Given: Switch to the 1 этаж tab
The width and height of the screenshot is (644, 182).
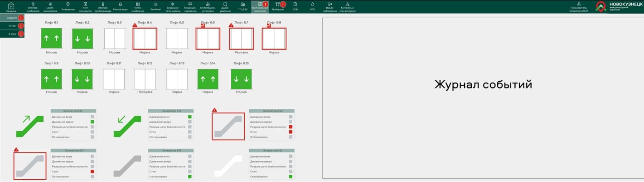Looking at the screenshot, I should (12, 26).
